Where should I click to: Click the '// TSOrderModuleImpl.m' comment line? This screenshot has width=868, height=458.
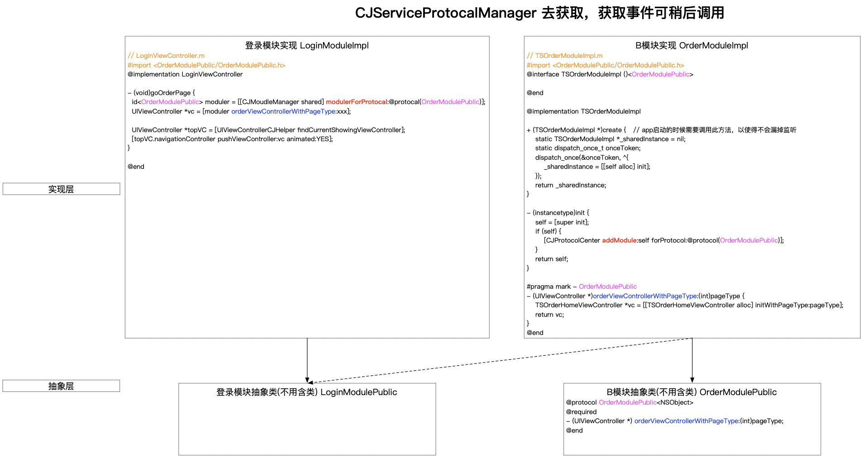tap(565, 56)
